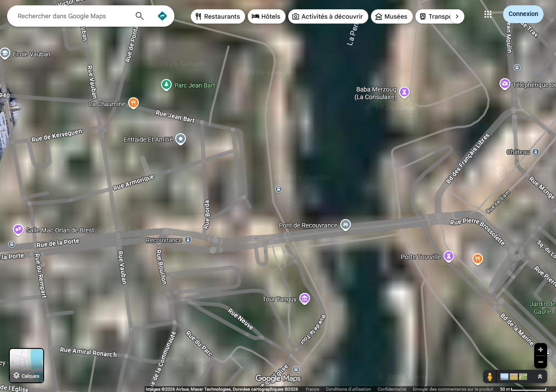Click the bus stop icon left of Rue de la Porte
Viewport: 556px width, 392px height.
coord(12,244)
